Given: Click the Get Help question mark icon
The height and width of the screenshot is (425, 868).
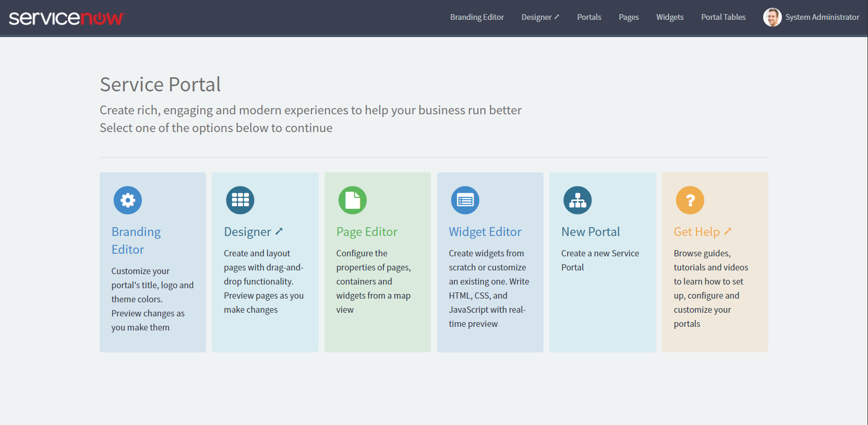Looking at the screenshot, I should pyautogui.click(x=690, y=200).
